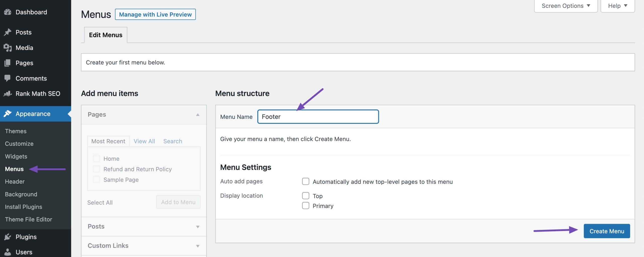The image size is (644, 257).
Task: Select the Edit Menus tab
Action: tap(106, 35)
